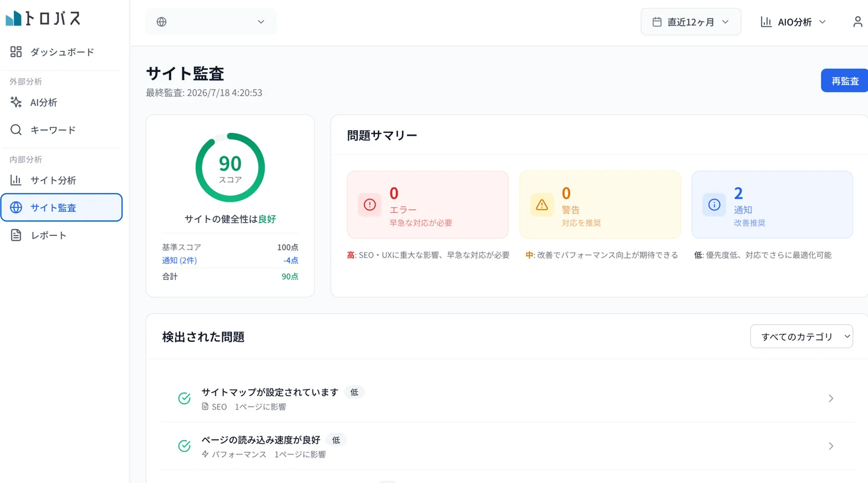
Task: Select サイト監査 in sidebar
Action: click(62, 208)
